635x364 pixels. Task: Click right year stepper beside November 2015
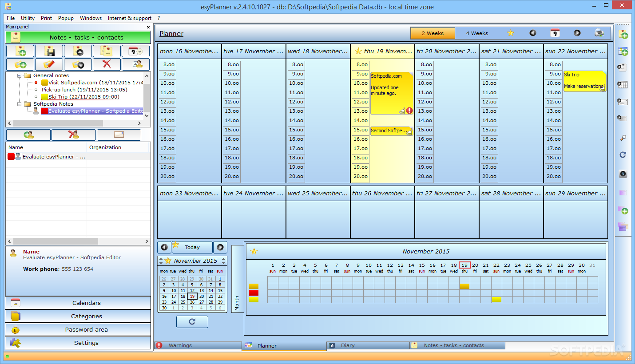(224, 261)
